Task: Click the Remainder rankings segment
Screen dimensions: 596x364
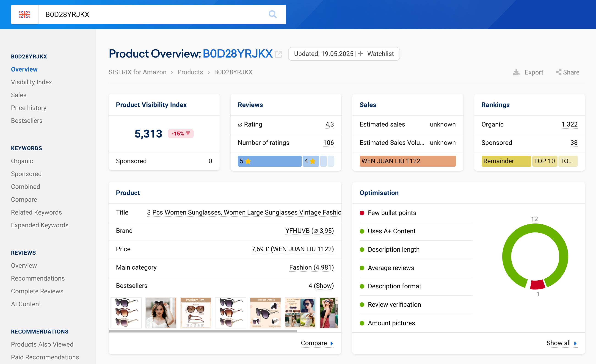Action: [506, 161]
